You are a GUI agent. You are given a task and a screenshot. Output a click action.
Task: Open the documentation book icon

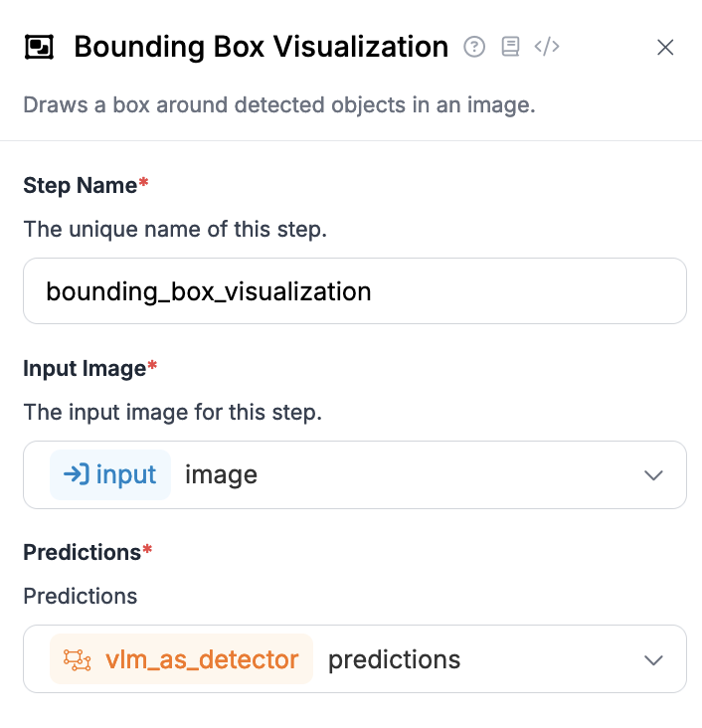pos(510,47)
